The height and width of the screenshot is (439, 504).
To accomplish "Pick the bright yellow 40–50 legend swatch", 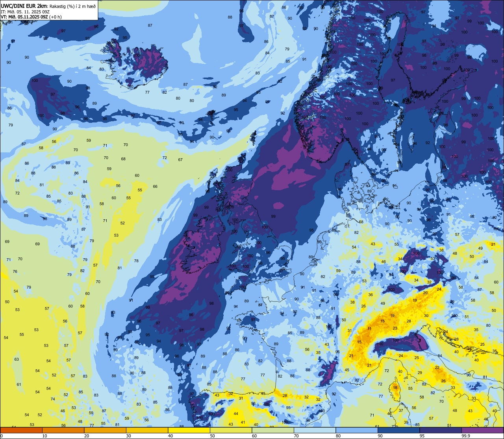I will (x=189, y=430).
